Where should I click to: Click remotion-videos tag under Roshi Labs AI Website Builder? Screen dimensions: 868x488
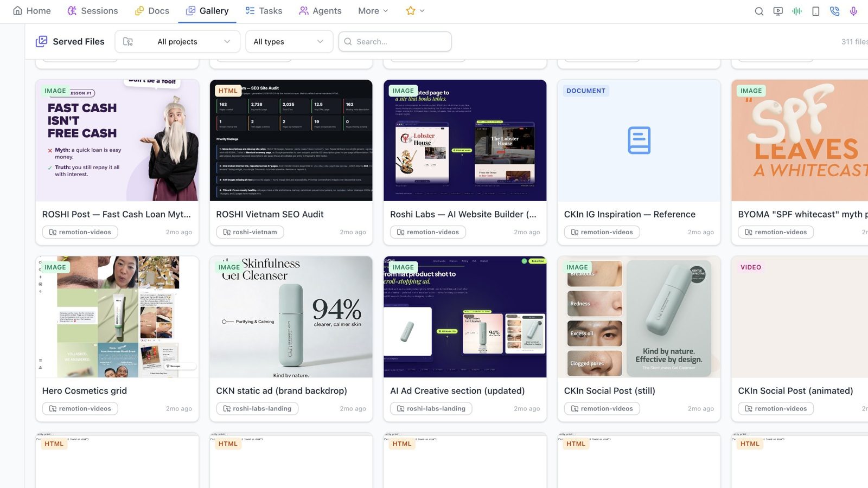(428, 232)
